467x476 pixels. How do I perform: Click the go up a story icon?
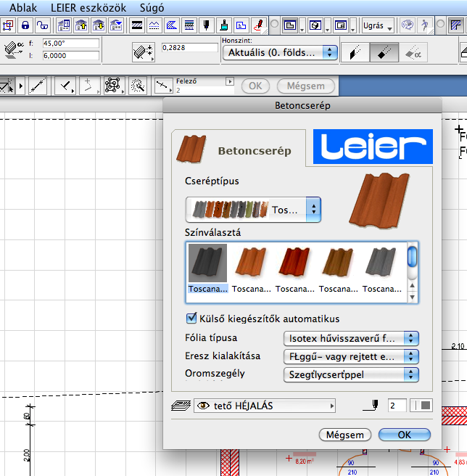pyautogui.click(x=81, y=25)
